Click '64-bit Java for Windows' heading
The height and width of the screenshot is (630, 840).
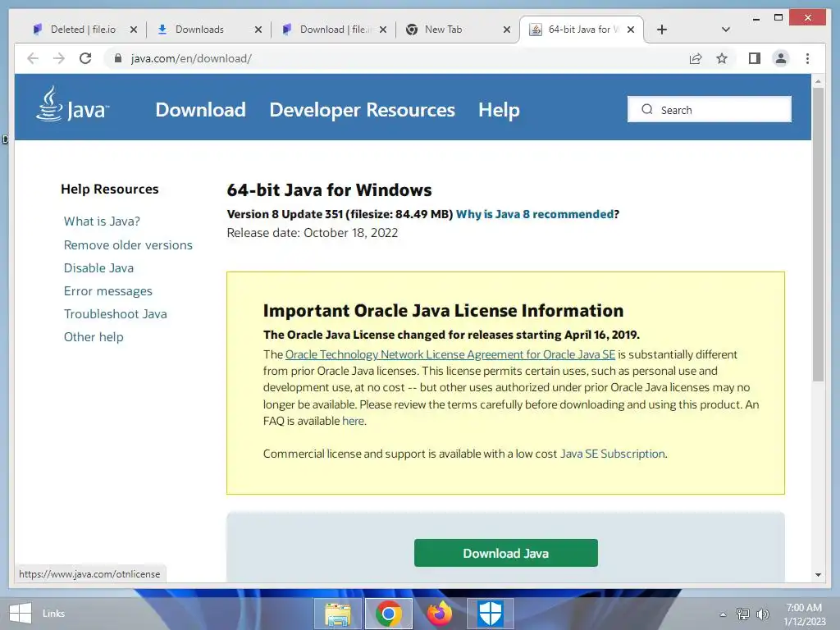329,190
